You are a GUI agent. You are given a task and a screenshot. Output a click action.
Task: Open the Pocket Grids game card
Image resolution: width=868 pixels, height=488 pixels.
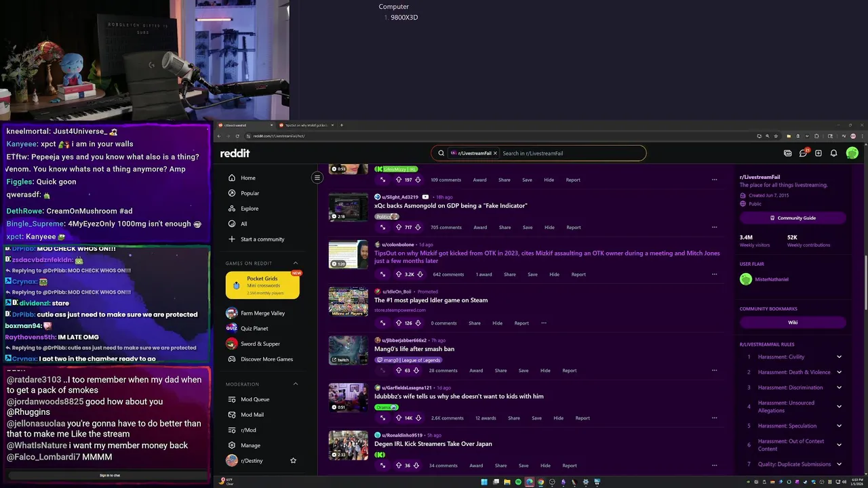click(x=262, y=285)
